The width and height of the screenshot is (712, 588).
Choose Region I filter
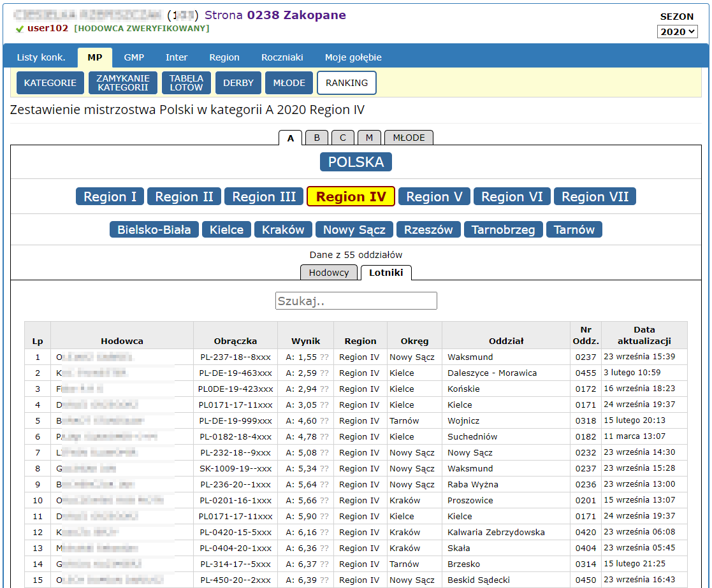tap(110, 197)
